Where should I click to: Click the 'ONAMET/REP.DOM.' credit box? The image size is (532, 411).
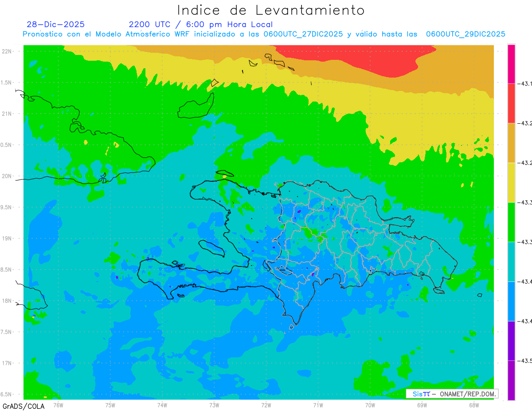tap(452, 394)
